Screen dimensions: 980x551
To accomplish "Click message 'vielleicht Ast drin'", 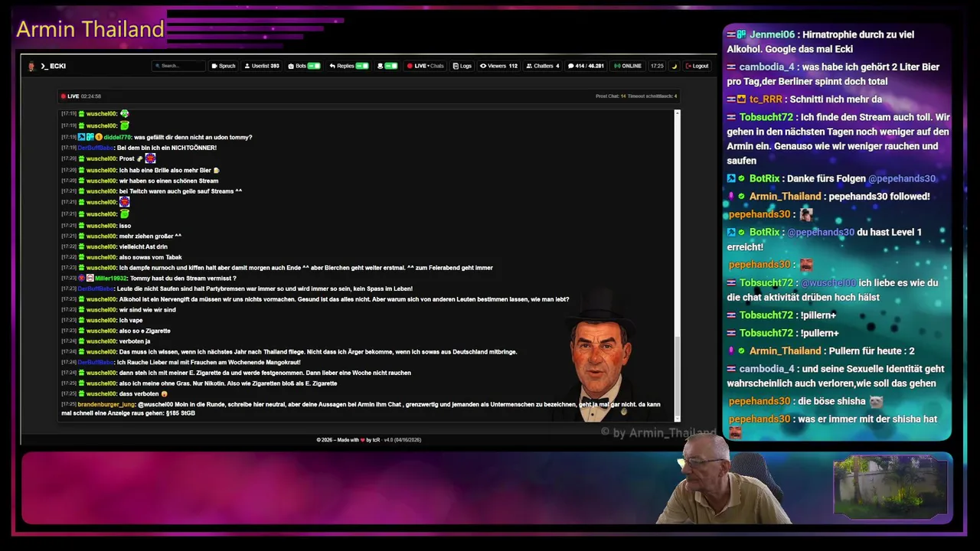I will (x=143, y=247).
